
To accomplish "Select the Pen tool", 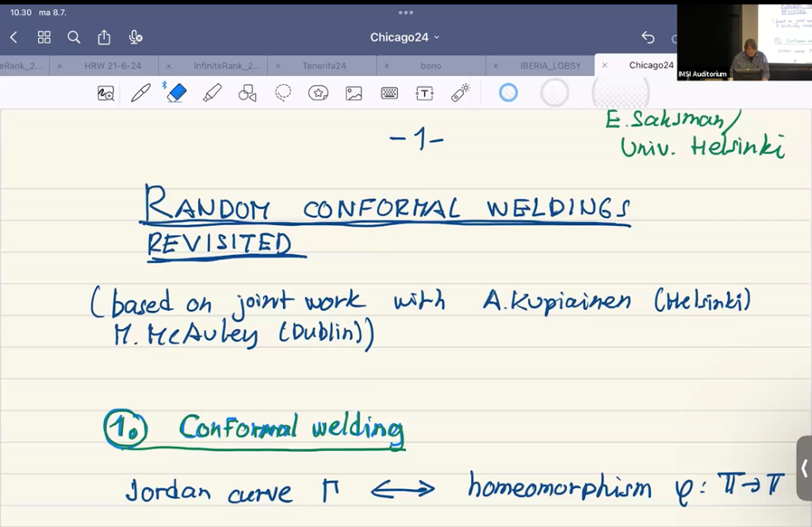I will click(140, 93).
